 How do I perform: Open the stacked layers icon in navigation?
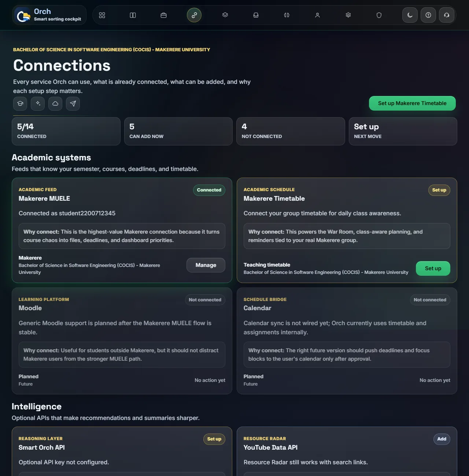click(225, 15)
